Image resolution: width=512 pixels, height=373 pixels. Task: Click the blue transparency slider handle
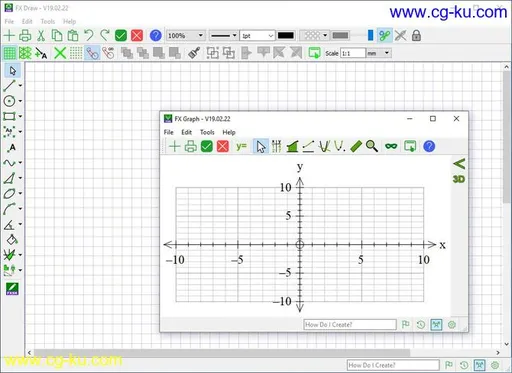(370, 35)
